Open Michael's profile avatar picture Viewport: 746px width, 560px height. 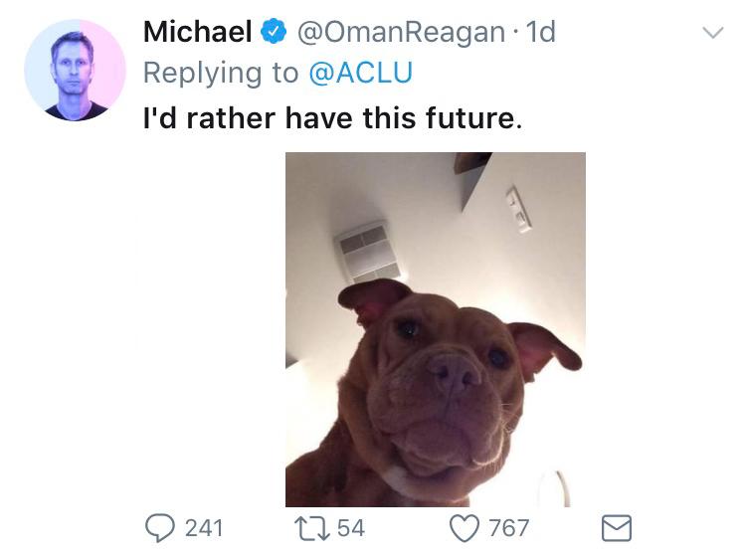75,71
